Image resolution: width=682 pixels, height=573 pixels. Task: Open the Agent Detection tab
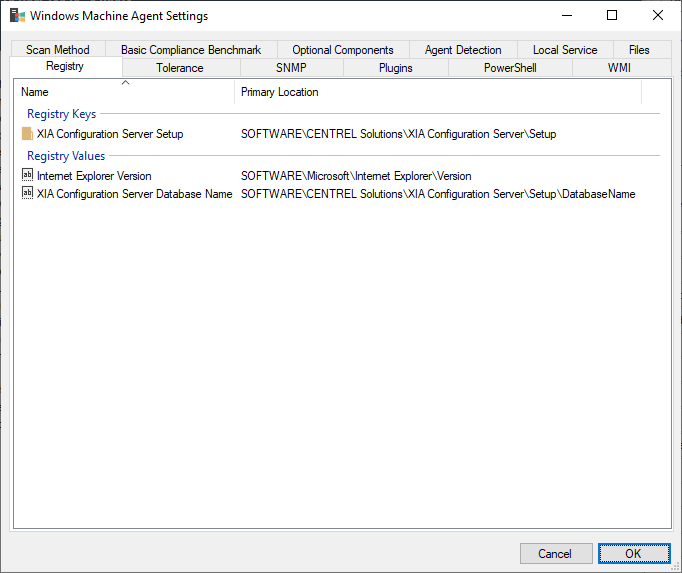(463, 50)
